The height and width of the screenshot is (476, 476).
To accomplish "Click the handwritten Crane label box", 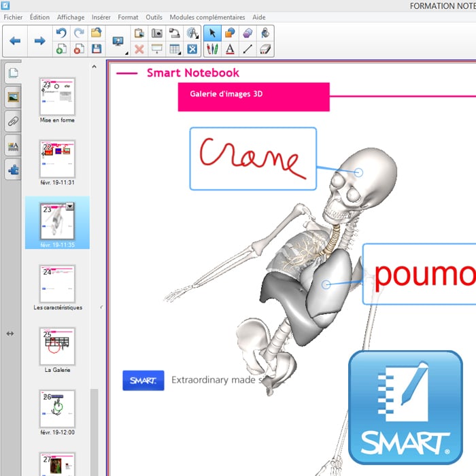I will point(253,158).
